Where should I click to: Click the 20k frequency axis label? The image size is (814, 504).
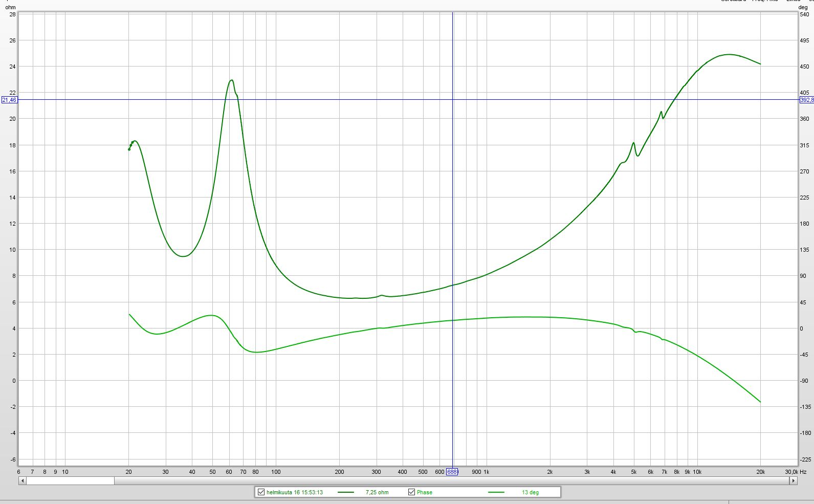coord(761,472)
